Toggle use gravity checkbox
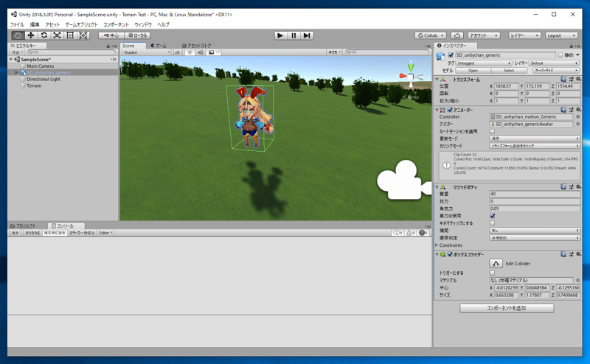 (x=492, y=216)
